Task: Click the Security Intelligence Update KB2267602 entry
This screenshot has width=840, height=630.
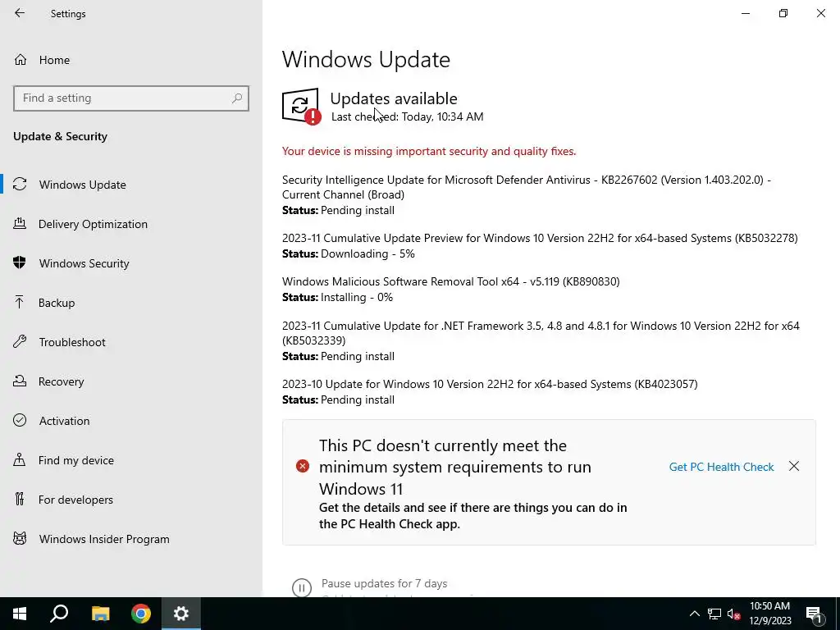Action: click(x=527, y=187)
